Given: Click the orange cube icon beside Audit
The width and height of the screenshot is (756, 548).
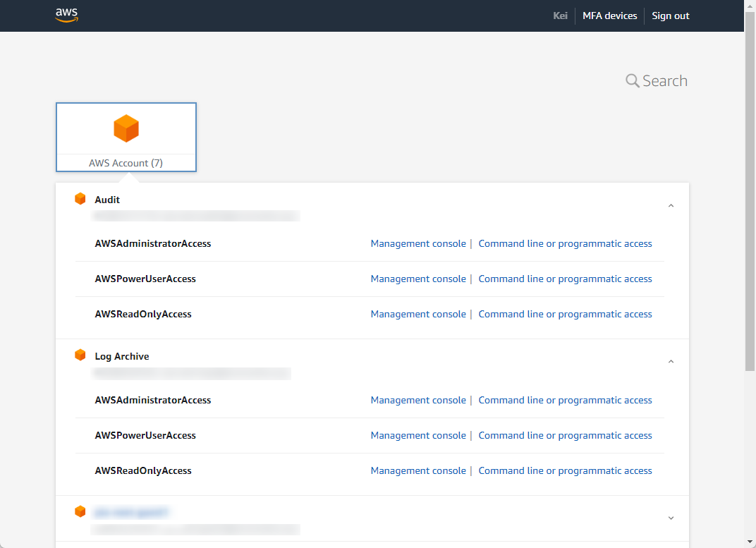Looking at the screenshot, I should 80,199.
